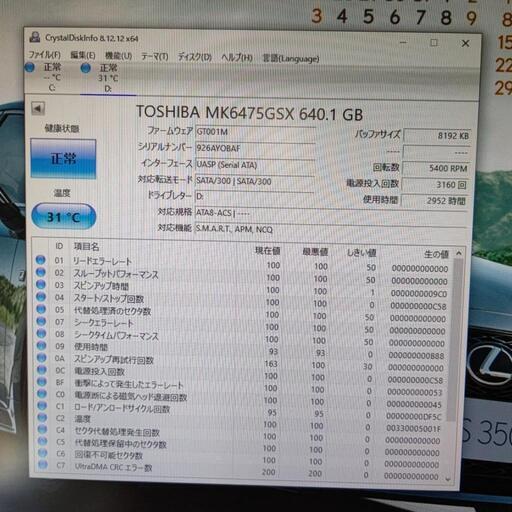
Task: Open the テーマ(T) menu
Action: [x=154, y=57]
